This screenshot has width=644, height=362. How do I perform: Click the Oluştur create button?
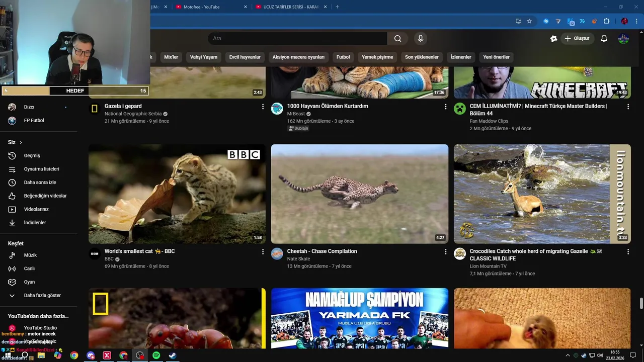[577, 39]
